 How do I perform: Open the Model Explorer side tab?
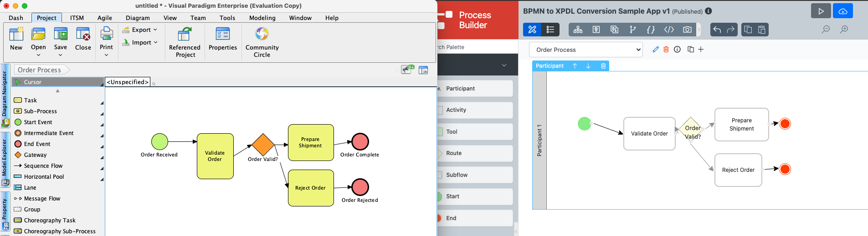click(5, 160)
